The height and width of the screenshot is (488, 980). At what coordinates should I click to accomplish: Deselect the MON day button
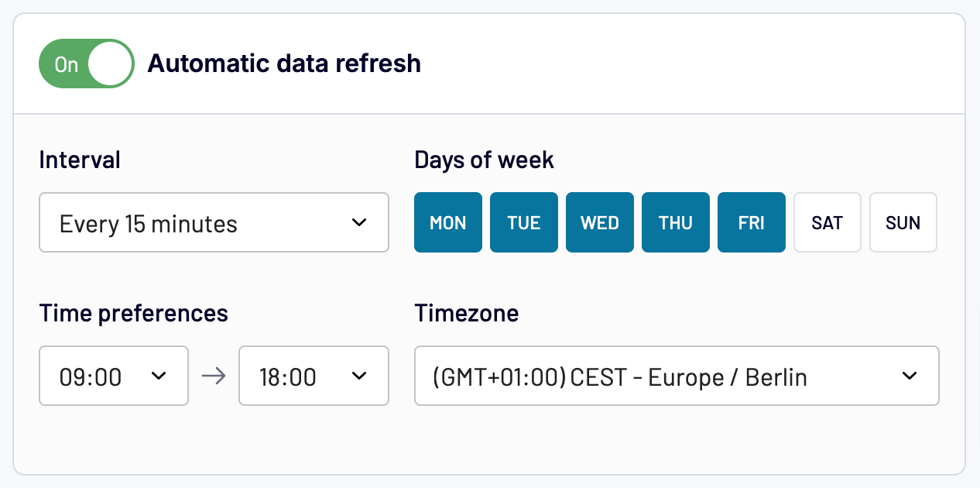point(447,222)
